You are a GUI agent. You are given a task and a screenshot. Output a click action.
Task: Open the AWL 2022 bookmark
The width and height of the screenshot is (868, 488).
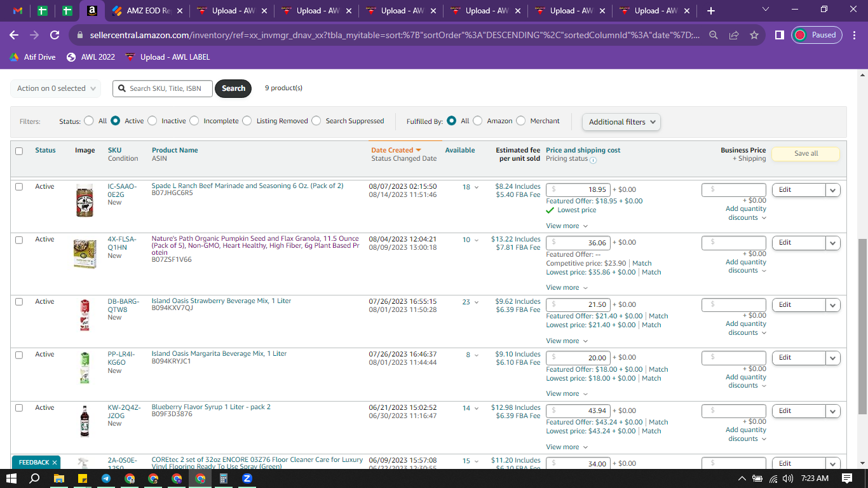click(90, 57)
